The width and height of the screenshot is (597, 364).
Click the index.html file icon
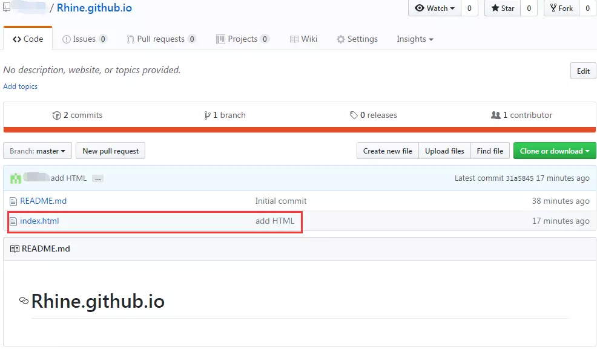click(13, 221)
